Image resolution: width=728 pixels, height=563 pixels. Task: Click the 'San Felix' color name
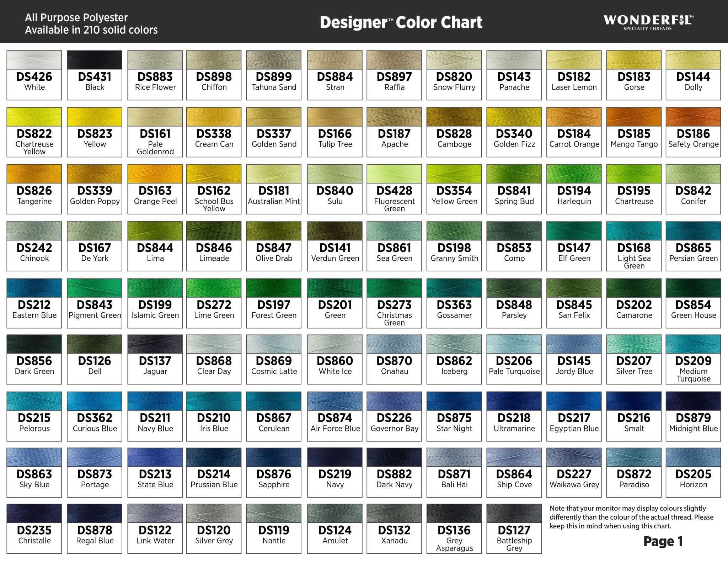coord(574,315)
